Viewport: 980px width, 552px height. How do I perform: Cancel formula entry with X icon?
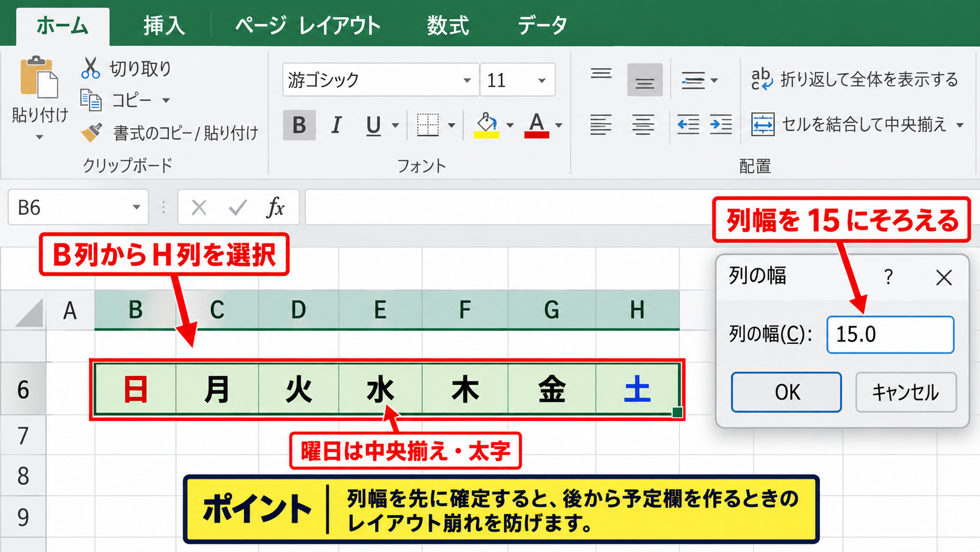coord(199,207)
